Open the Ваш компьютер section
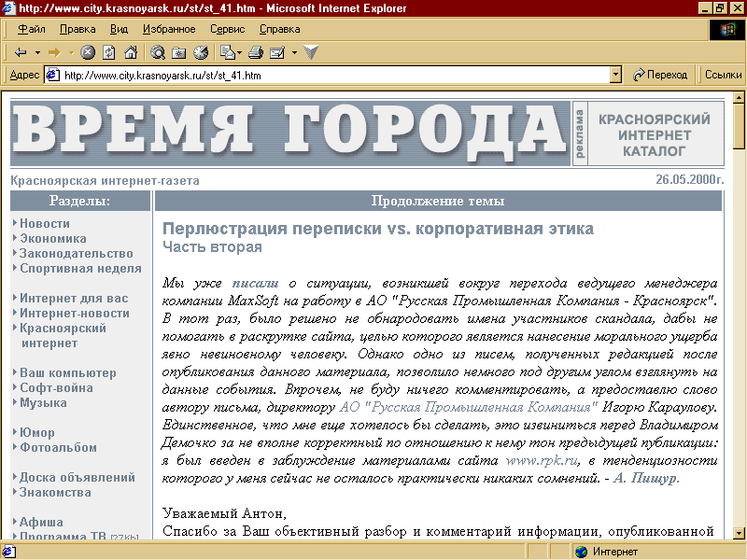 click(x=67, y=372)
